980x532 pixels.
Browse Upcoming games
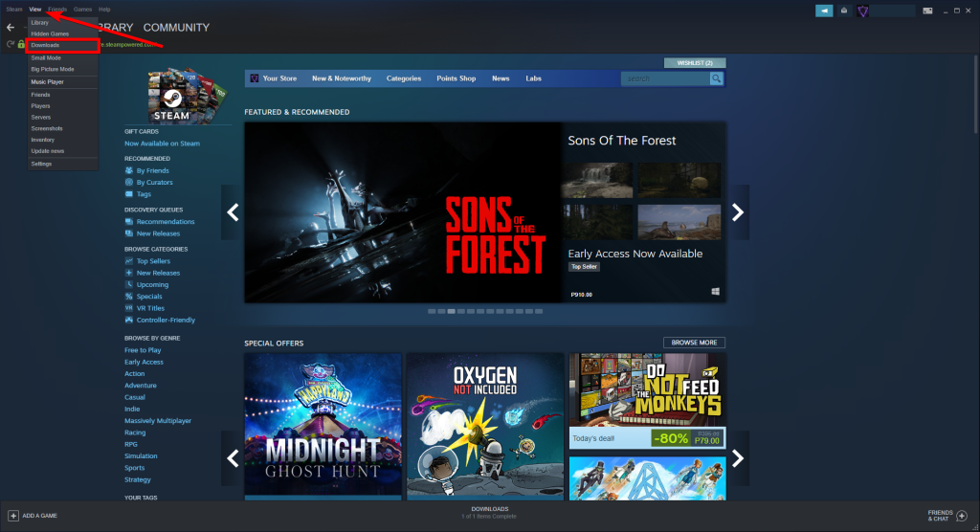152,285
